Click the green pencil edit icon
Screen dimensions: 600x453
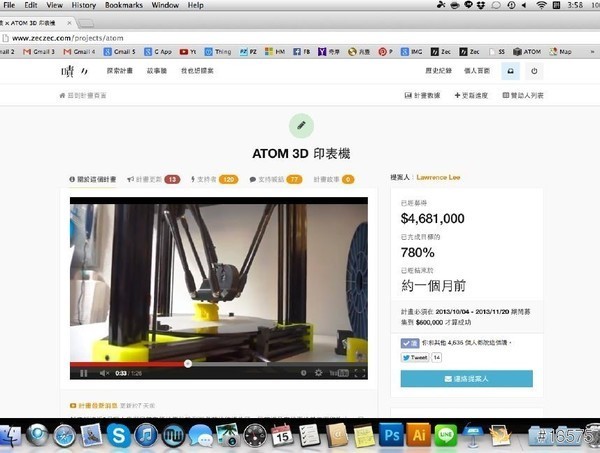coord(301,125)
